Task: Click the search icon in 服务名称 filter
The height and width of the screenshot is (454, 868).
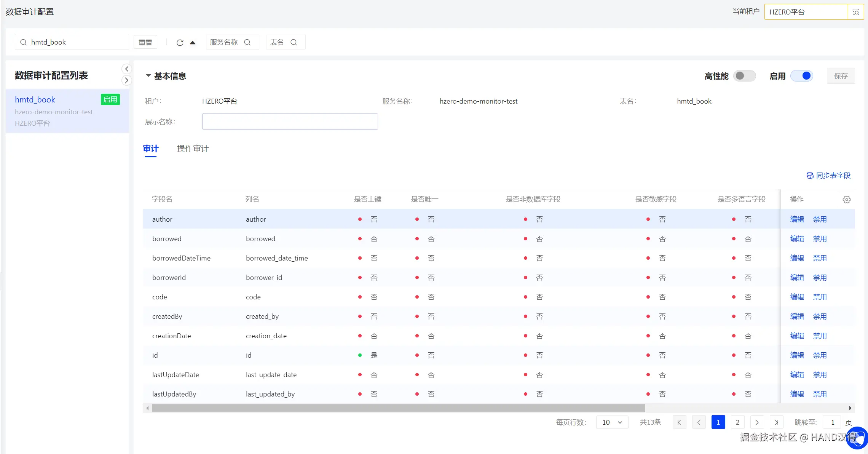Action: click(x=247, y=42)
